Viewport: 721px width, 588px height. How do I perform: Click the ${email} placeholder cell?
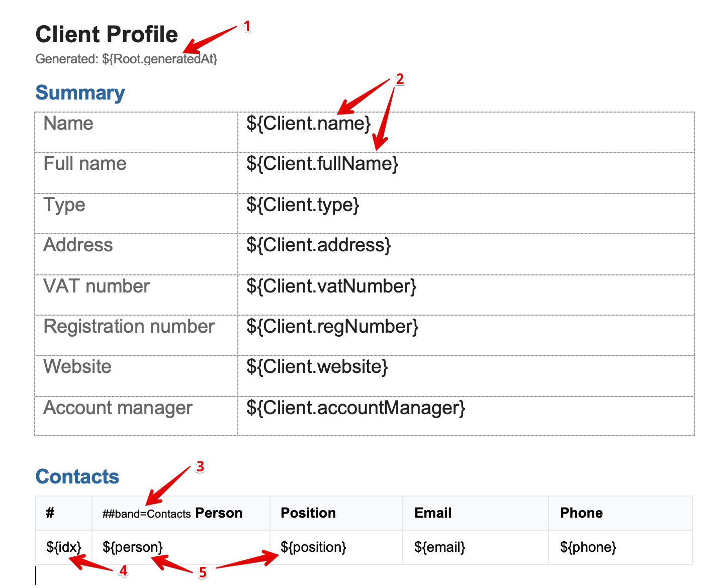(439, 547)
